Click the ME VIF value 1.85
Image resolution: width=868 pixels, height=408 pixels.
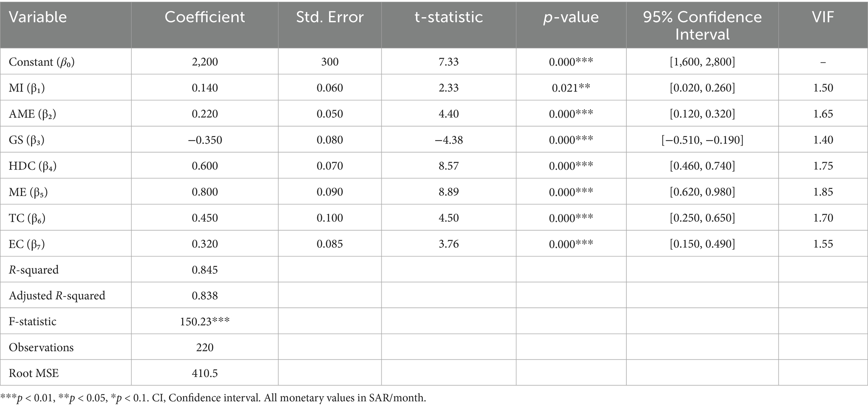(x=823, y=192)
